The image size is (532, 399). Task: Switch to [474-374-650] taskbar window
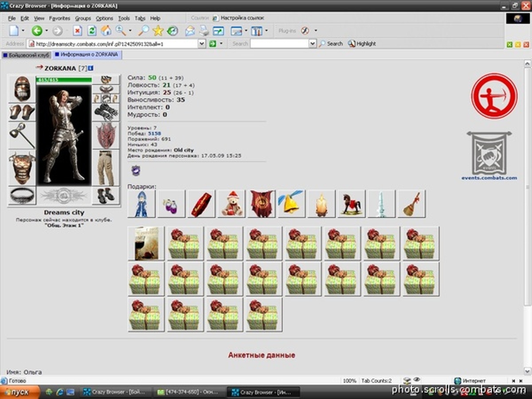pyautogui.click(x=189, y=392)
